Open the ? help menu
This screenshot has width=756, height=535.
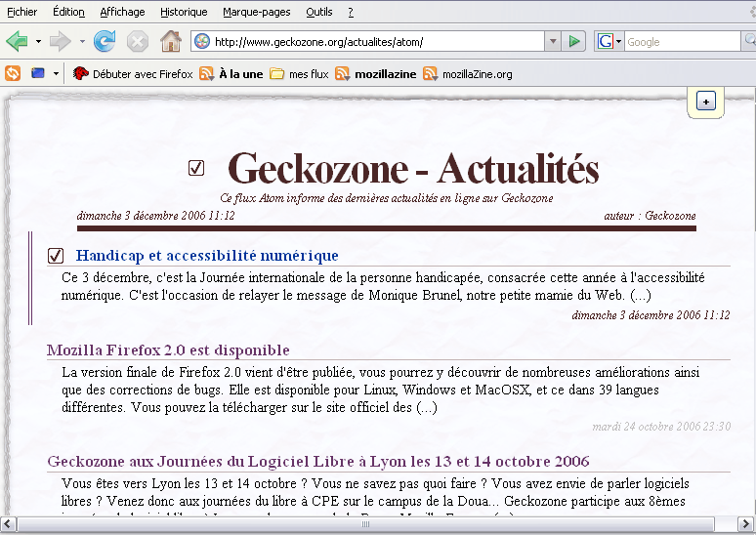(351, 12)
